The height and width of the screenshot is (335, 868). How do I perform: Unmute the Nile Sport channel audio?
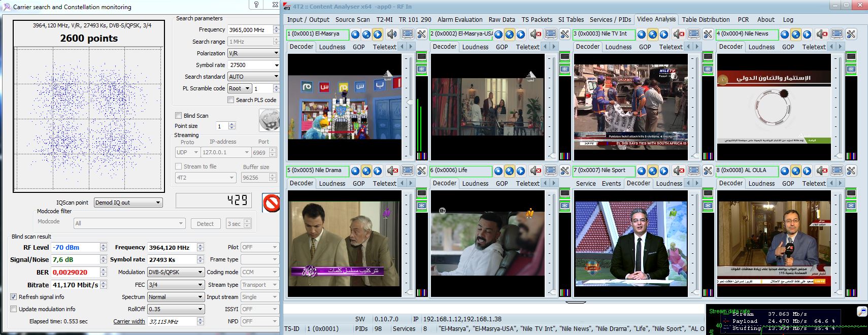click(678, 171)
